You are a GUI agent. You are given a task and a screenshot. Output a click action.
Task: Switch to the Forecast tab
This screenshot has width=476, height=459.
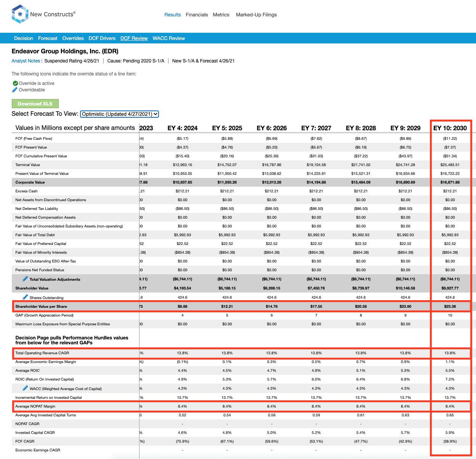[x=48, y=38]
